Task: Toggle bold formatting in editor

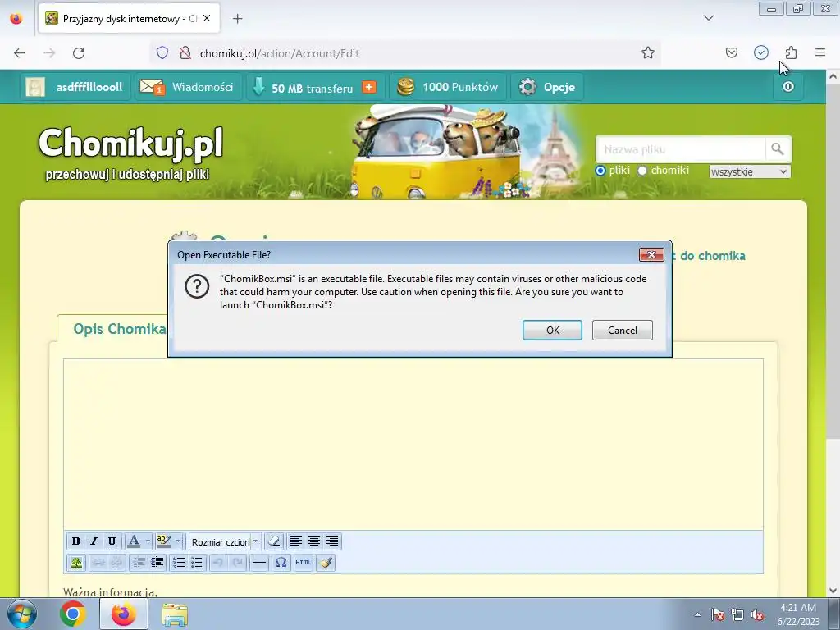Action: (x=76, y=541)
